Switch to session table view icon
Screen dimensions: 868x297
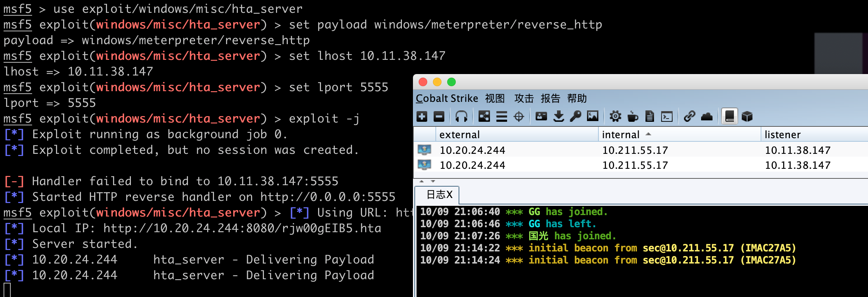[x=502, y=116]
